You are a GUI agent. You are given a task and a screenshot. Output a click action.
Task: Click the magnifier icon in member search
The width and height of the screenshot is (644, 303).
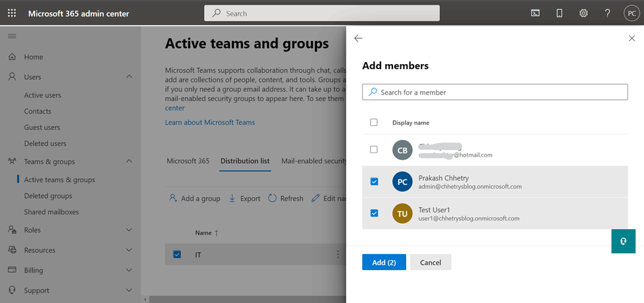373,92
